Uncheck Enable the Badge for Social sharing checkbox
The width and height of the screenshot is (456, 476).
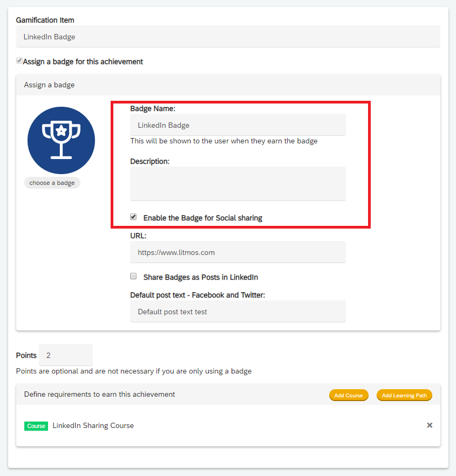(133, 217)
